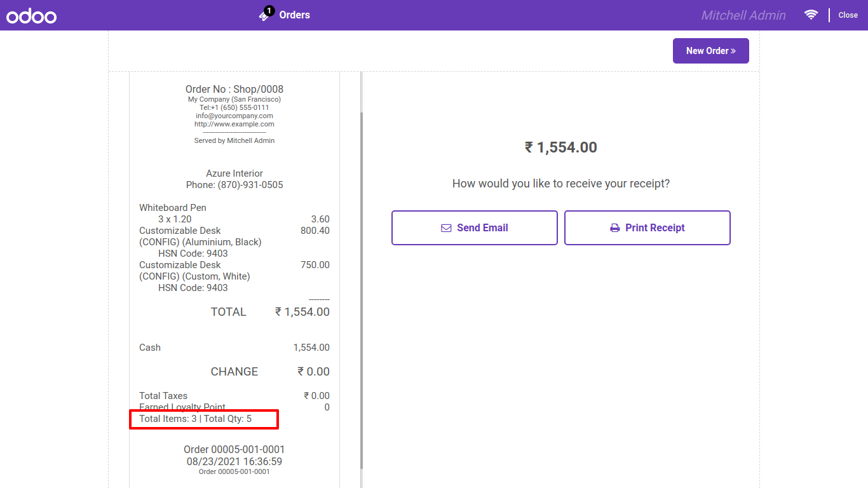
Task: Click the 750.00 price value
Action: coord(315,265)
